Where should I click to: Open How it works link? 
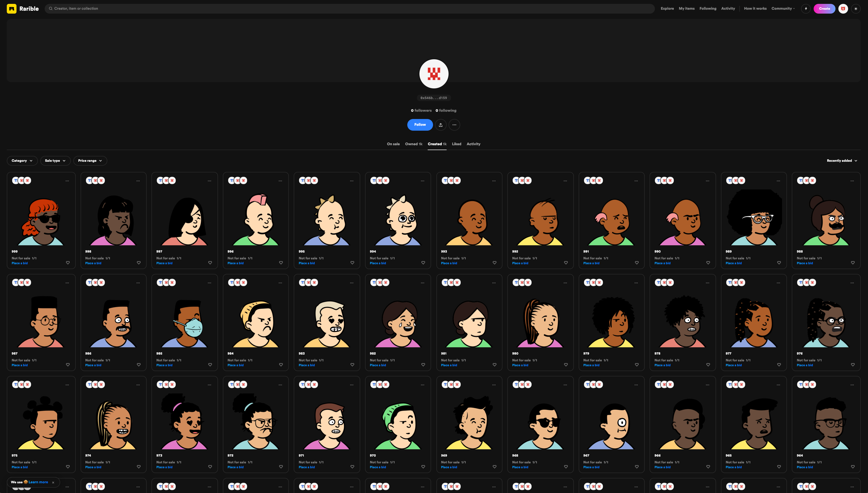click(x=755, y=8)
